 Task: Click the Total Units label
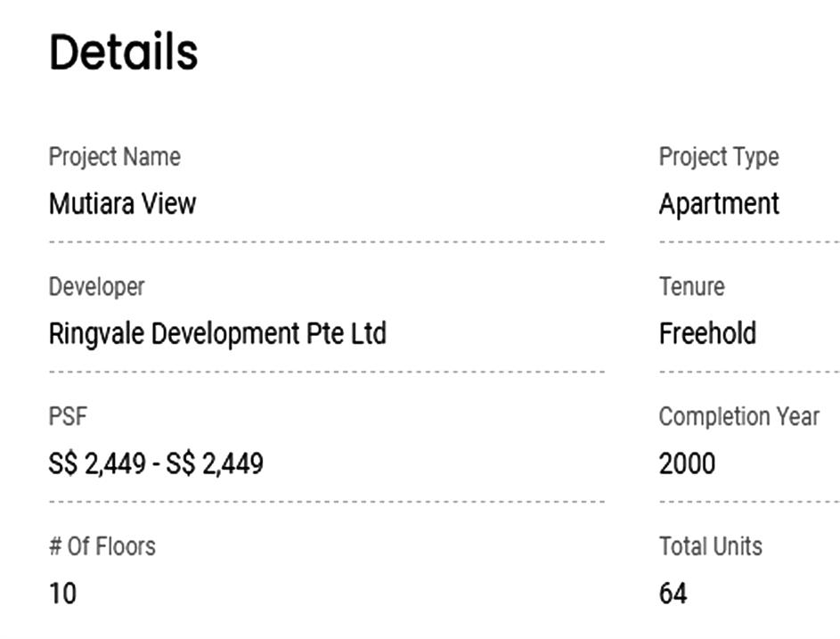tap(710, 545)
